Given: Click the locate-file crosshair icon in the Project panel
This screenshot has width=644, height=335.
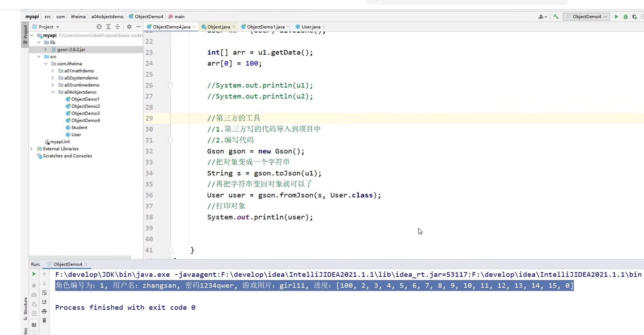Looking at the screenshot, I should coord(99,27).
